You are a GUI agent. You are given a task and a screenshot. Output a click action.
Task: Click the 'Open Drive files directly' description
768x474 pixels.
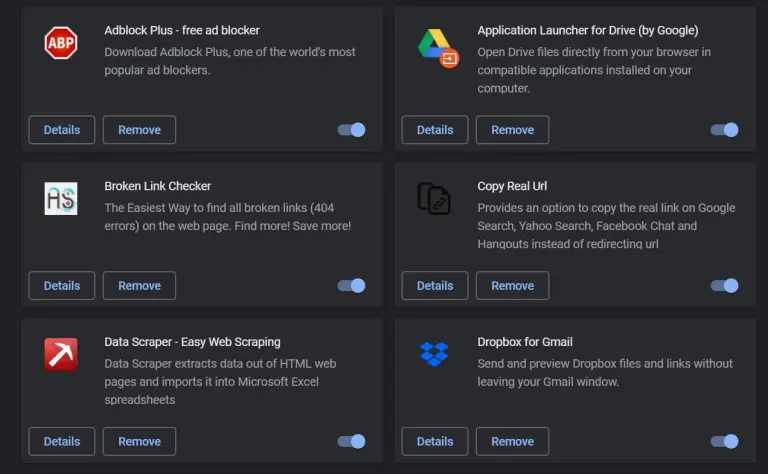[x=594, y=70]
